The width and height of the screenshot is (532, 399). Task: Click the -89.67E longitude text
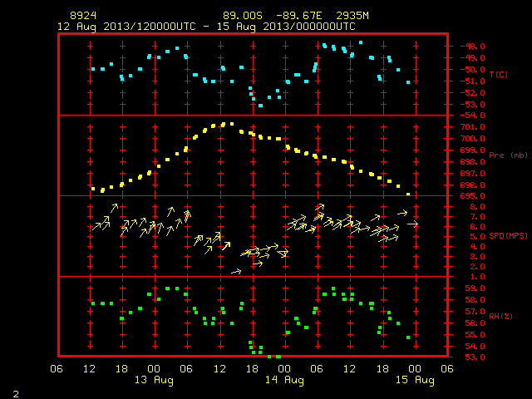pos(298,16)
